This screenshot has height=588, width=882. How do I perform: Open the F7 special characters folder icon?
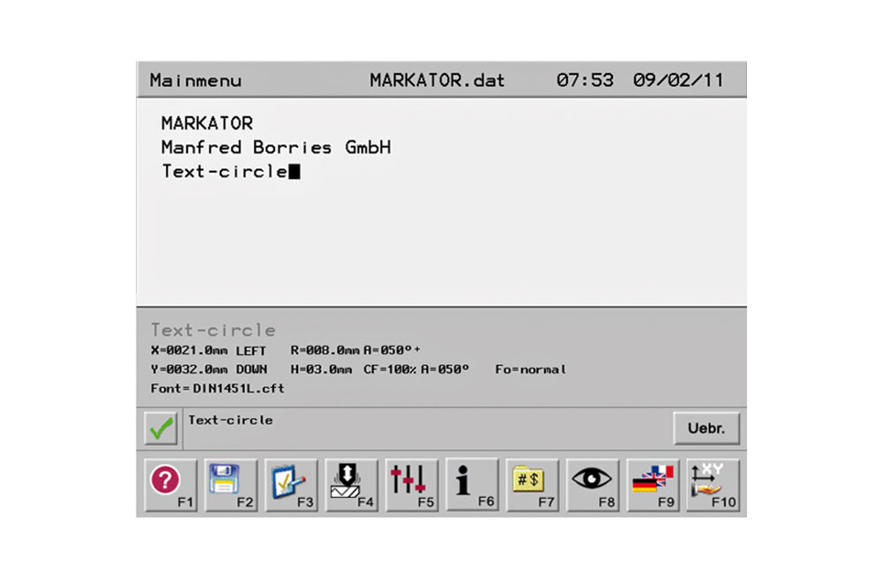pos(533,485)
